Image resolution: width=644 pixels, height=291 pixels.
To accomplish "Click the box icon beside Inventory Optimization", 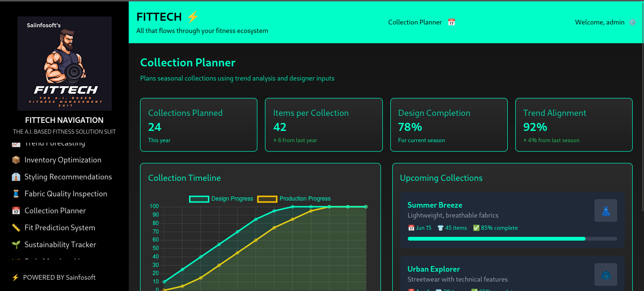I will pos(16,160).
